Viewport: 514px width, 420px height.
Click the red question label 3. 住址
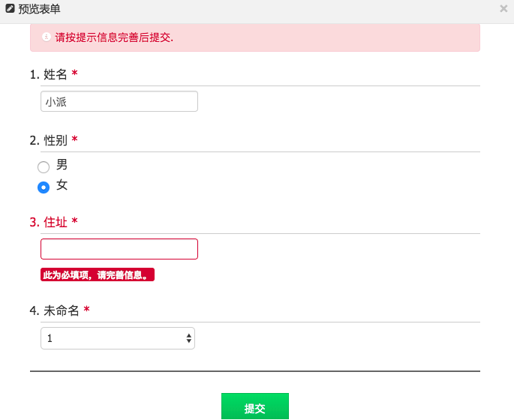coord(49,222)
